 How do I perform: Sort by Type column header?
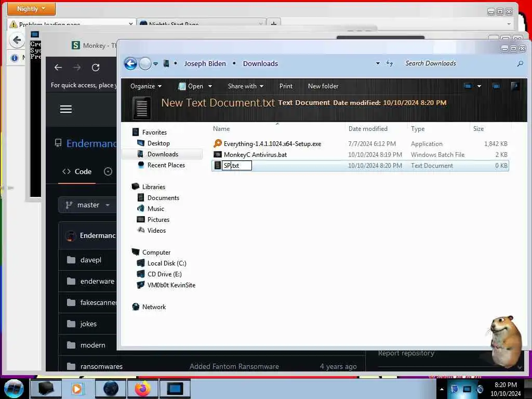(418, 129)
